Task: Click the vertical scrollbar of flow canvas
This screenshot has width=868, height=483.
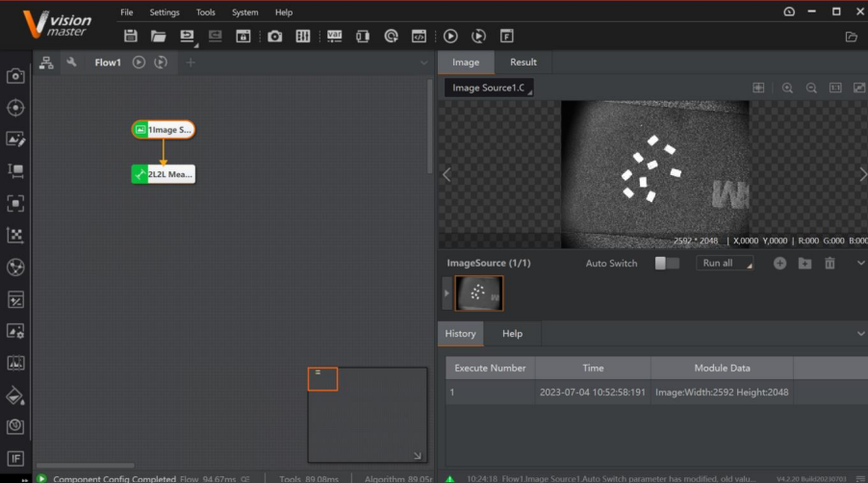Action: coord(429,126)
